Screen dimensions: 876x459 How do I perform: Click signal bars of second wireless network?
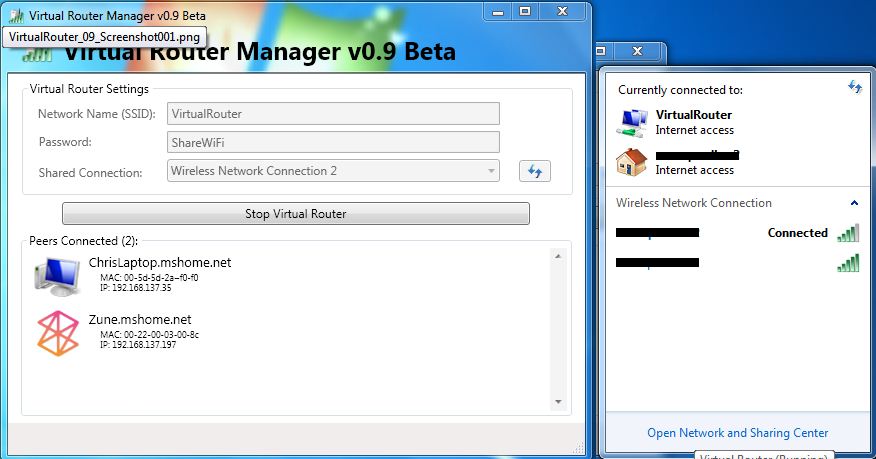click(x=848, y=262)
